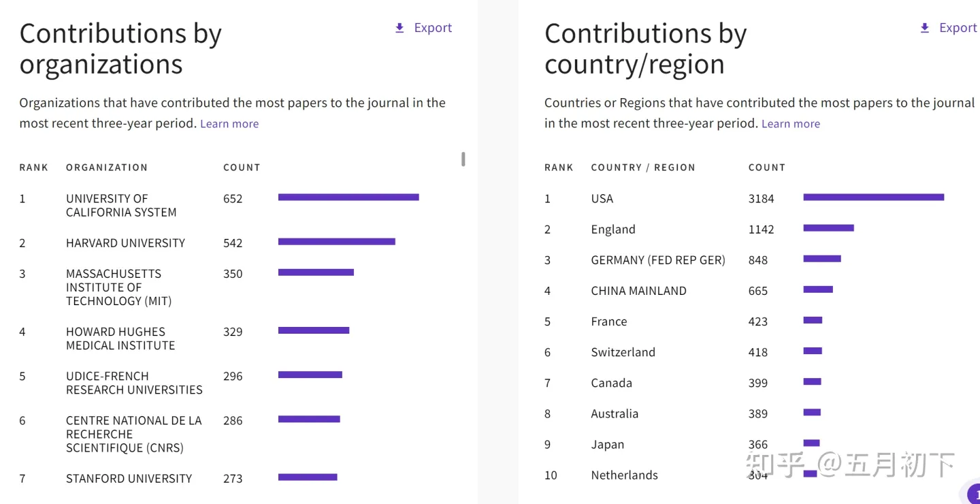Click the Howard Hughes Medical Institute bar

(x=314, y=330)
